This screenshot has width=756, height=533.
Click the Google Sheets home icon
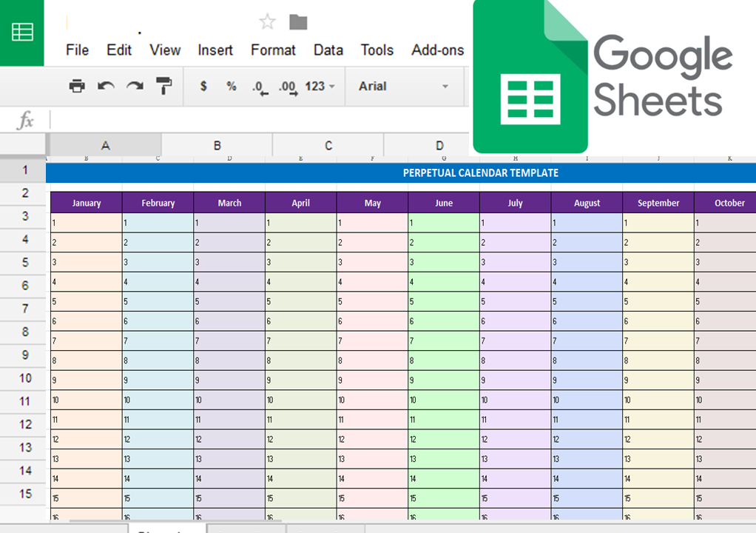tap(21, 33)
